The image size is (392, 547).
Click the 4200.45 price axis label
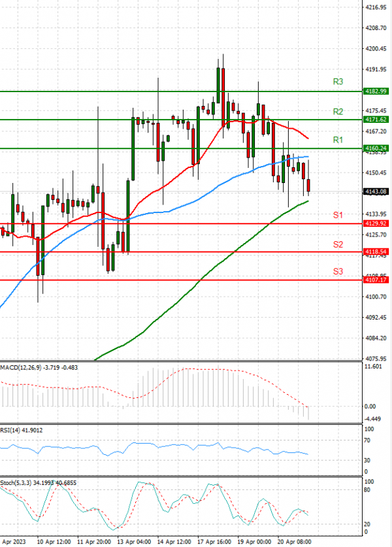[x=376, y=48]
